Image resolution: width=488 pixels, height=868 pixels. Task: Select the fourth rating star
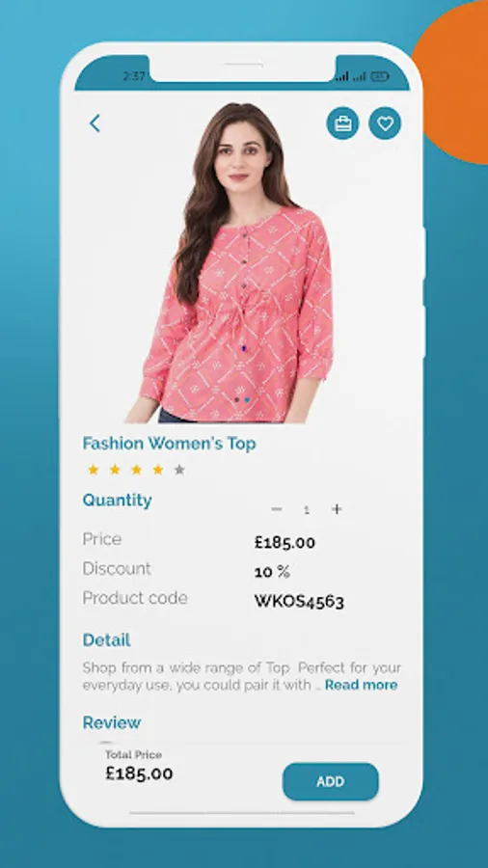[x=158, y=470]
